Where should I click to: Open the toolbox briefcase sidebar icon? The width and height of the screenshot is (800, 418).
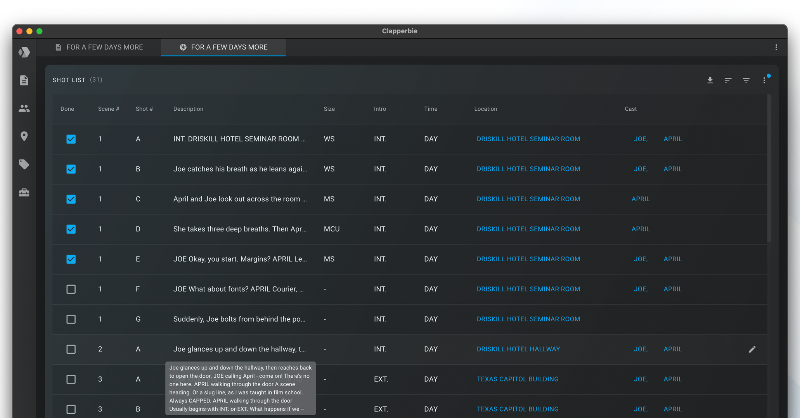pos(24,192)
